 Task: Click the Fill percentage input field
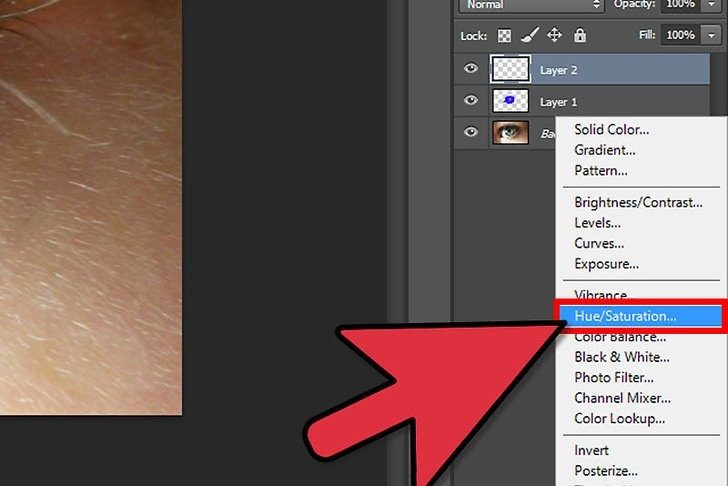click(681, 35)
